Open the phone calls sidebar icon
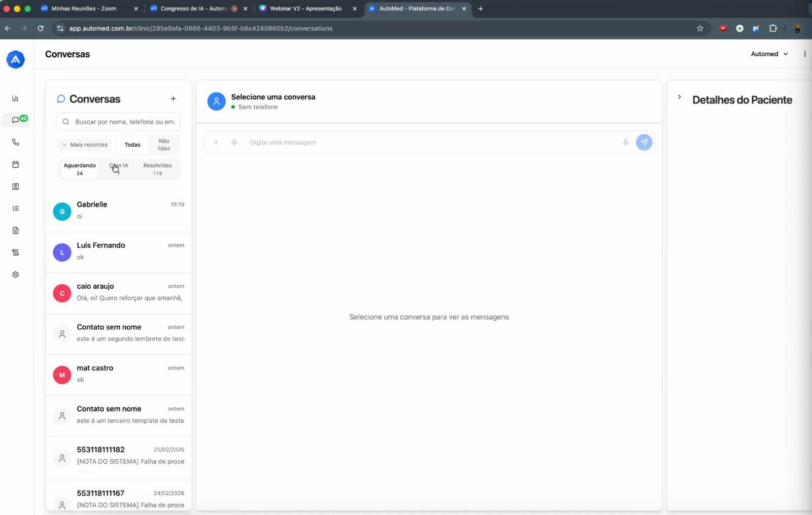 (x=15, y=142)
